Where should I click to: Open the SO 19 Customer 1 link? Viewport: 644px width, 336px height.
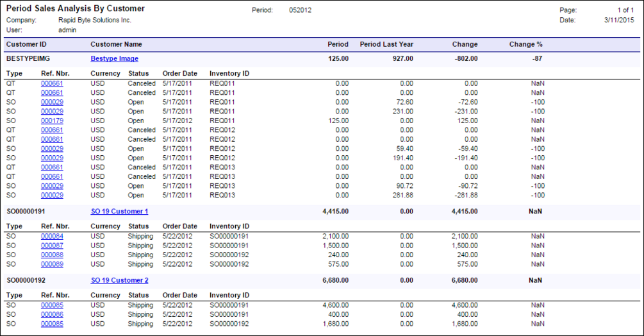[x=119, y=212]
